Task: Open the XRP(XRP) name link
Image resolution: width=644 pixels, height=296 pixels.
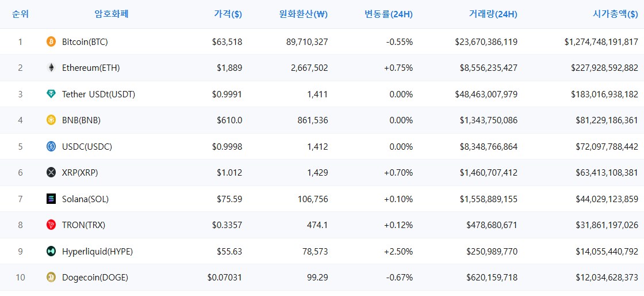Action: (80, 173)
